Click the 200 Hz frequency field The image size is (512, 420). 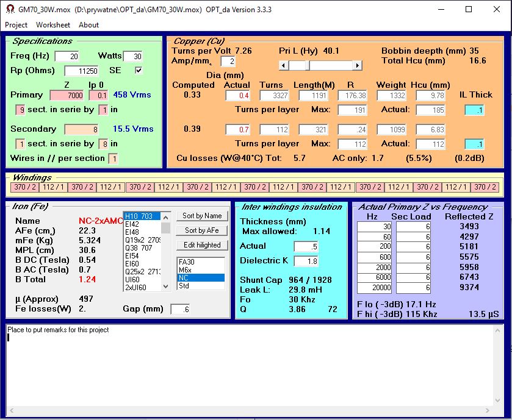(374, 246)
